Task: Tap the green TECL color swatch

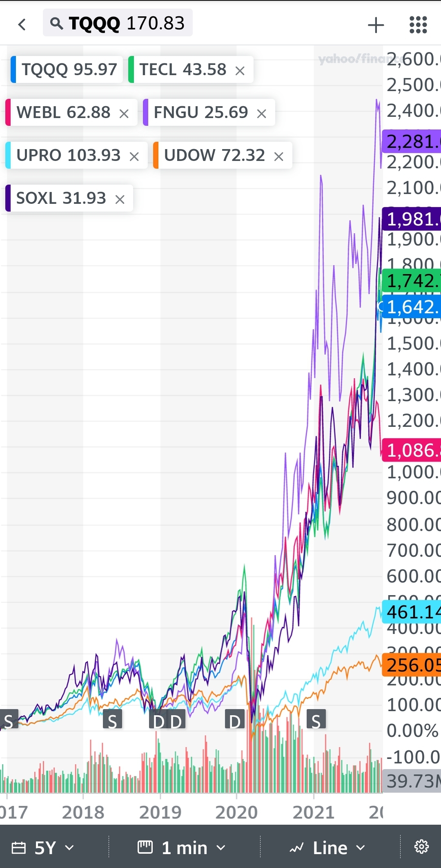Action: click(131, 69)
